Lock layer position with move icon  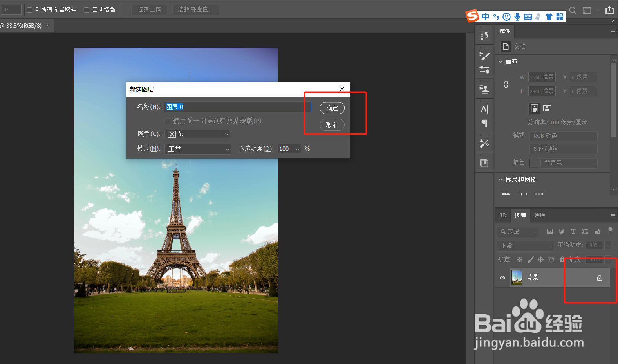[x=541, y=259]
